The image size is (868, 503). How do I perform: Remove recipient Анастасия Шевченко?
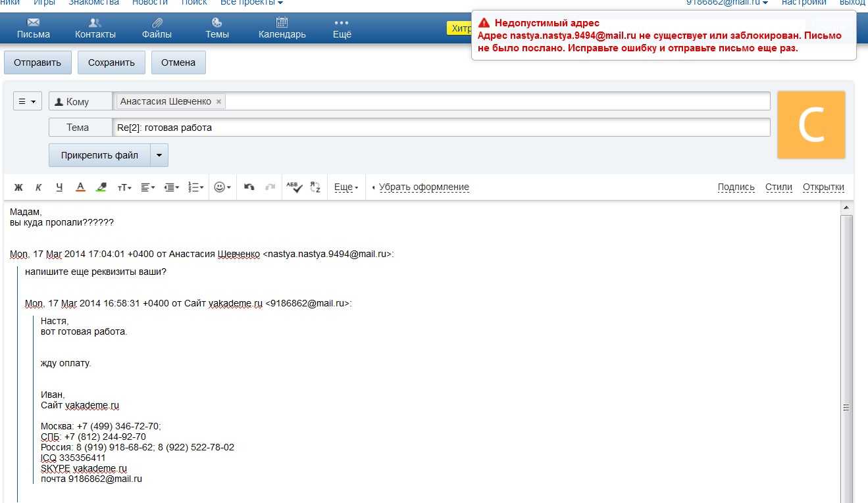pos(219,102)
